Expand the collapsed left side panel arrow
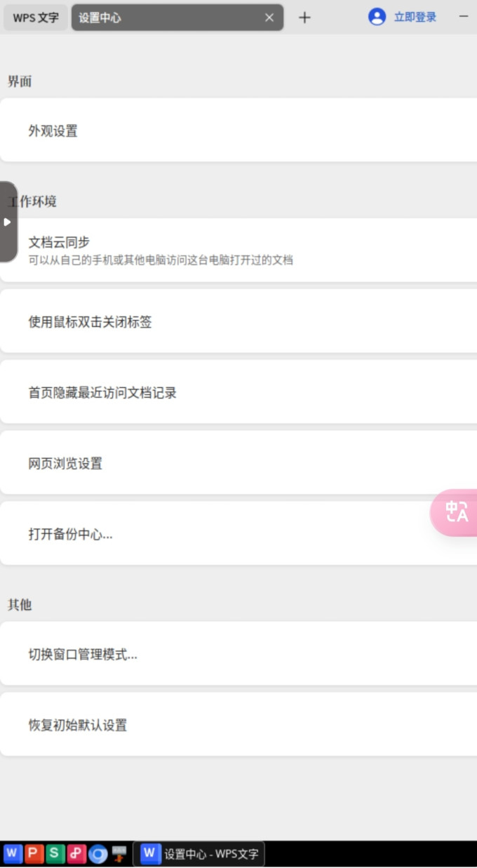Image resolution: width=477 pixels, height=868 pixels. click(7, 222)
